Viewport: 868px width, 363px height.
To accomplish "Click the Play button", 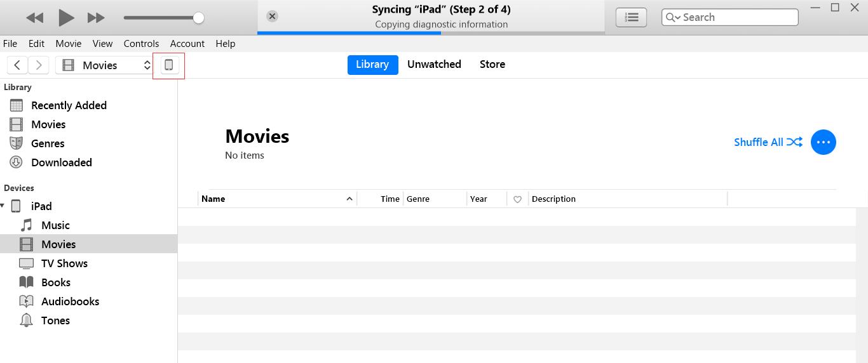I will click(66, 18).
